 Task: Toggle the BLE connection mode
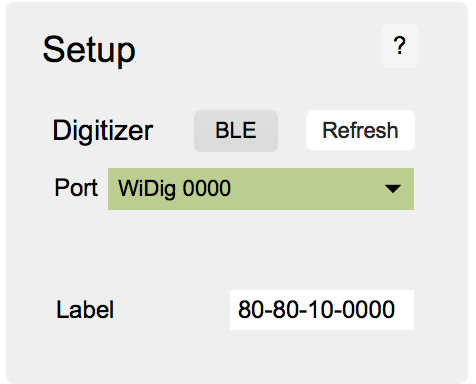click(x=236, y=131)
